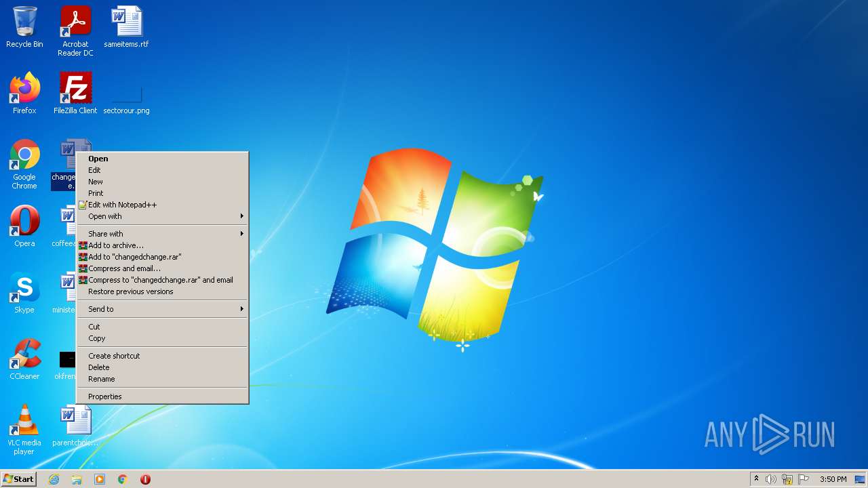Expand the Send to submenu
868x488 pixels.
point(162,309)
